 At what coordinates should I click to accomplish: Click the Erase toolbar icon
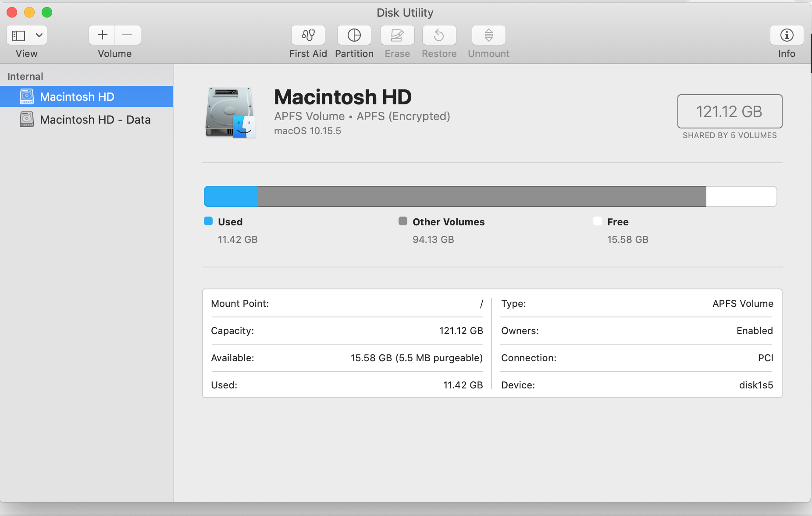tap(397, 35)
